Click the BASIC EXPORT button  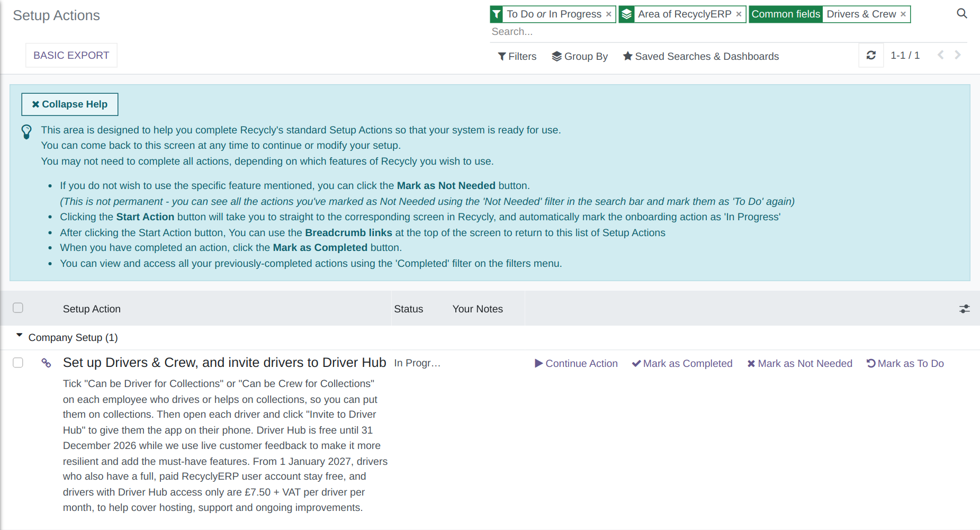click(x=71, y=55)
